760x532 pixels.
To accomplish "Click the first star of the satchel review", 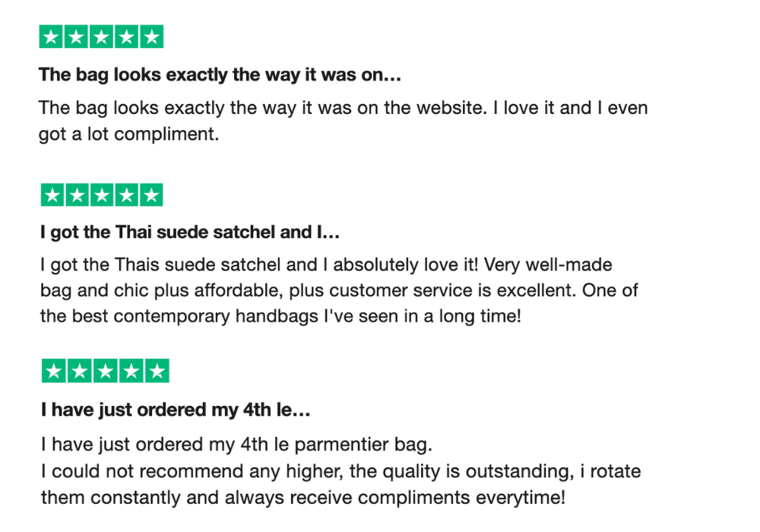I will [x=52, y=195].
